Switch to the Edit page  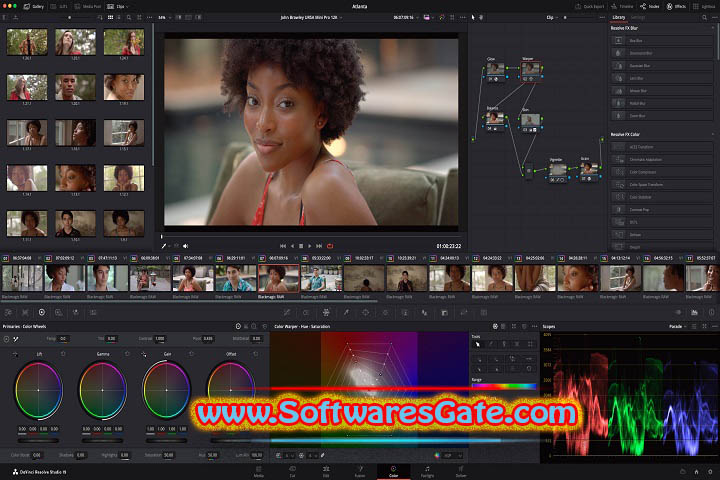[326, 472]
